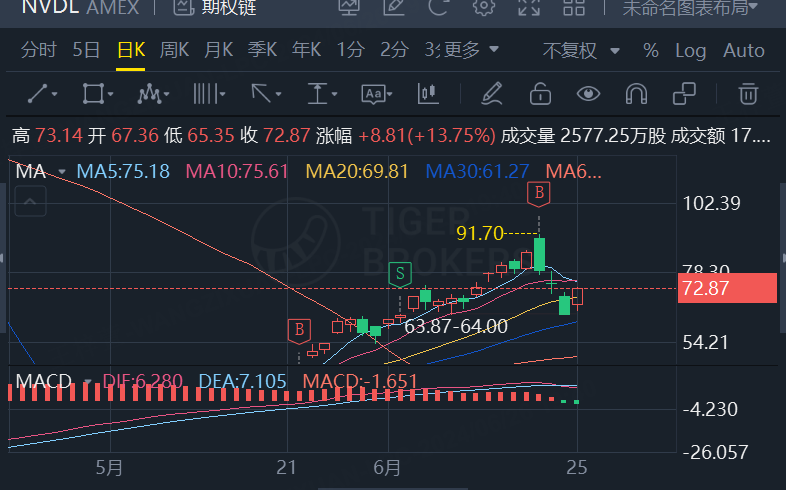Click the 72.87 current price tag

click(x=727, y=288)
